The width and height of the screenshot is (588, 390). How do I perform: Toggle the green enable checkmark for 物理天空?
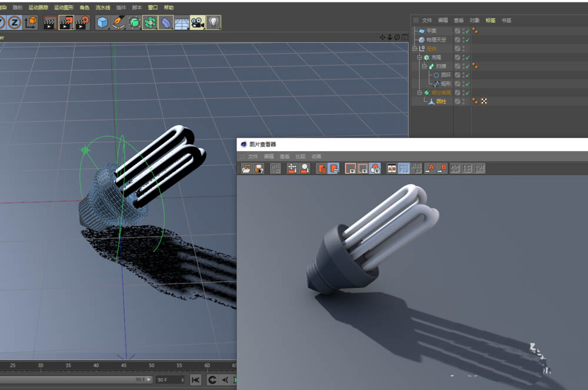467,39
